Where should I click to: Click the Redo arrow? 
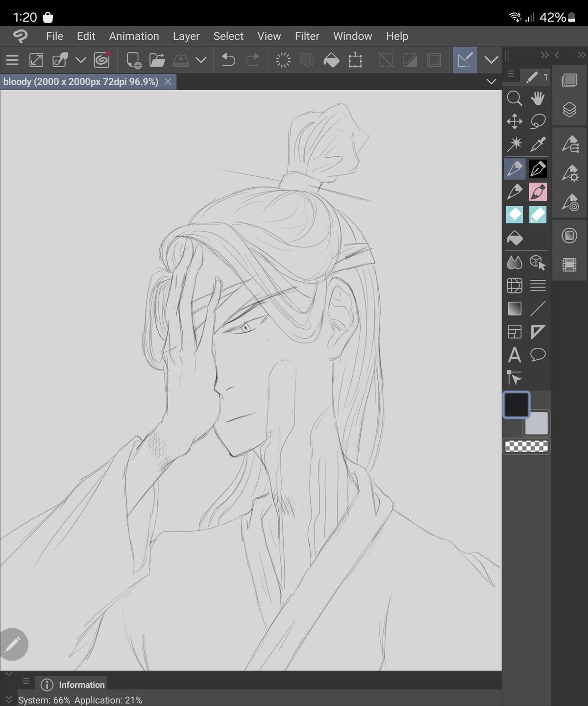252,60
